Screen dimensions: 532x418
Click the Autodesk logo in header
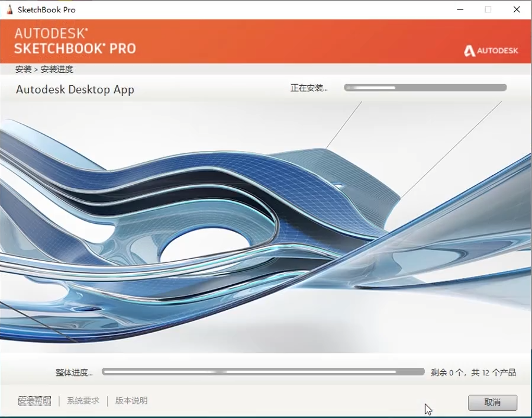(x=491, y=50)
